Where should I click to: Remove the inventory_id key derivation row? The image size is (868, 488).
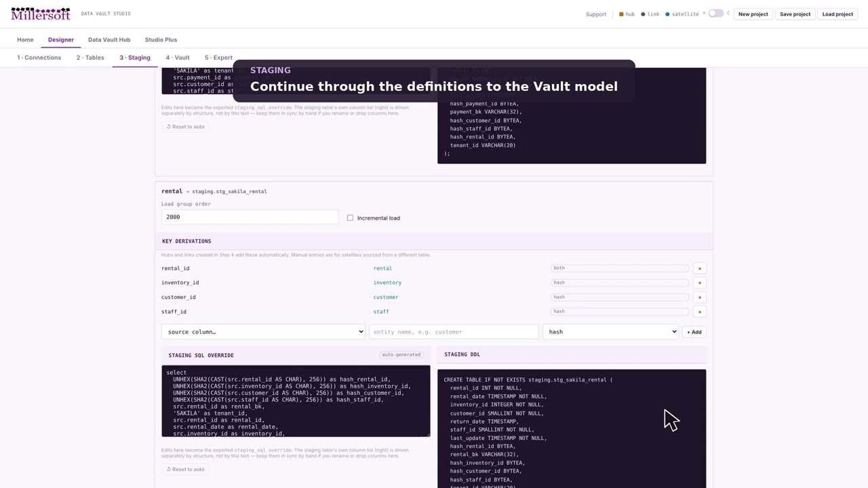coord(700,283)
